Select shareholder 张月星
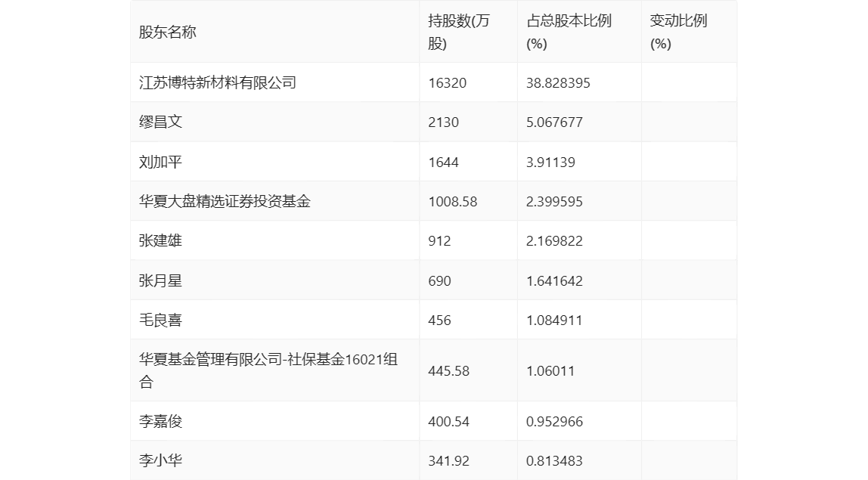Screen dimensions: 868x480 [160, 280]
